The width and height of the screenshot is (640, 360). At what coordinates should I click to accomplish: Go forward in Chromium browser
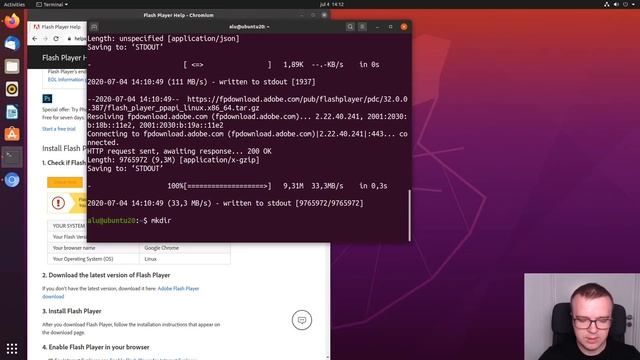coord(45,39)
